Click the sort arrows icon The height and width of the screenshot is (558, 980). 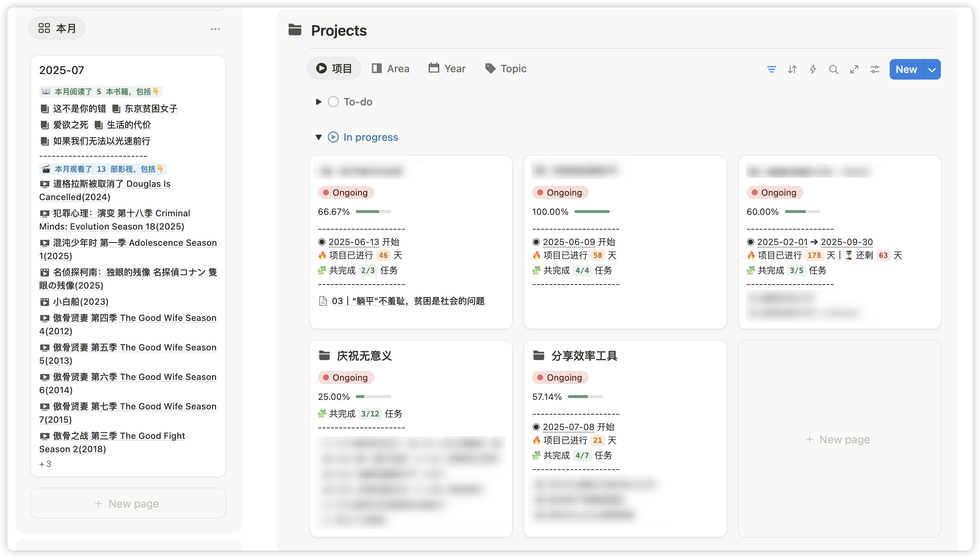click(x=792, y=69)
